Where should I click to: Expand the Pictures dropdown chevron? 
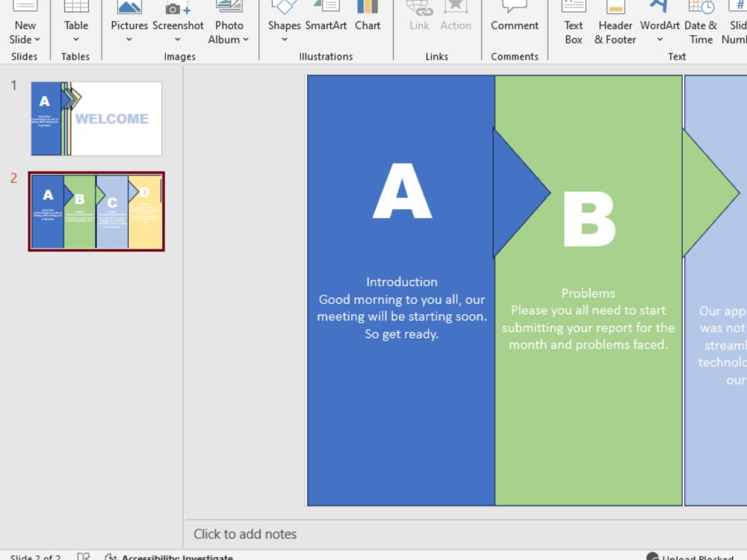[x=129, y=40]
